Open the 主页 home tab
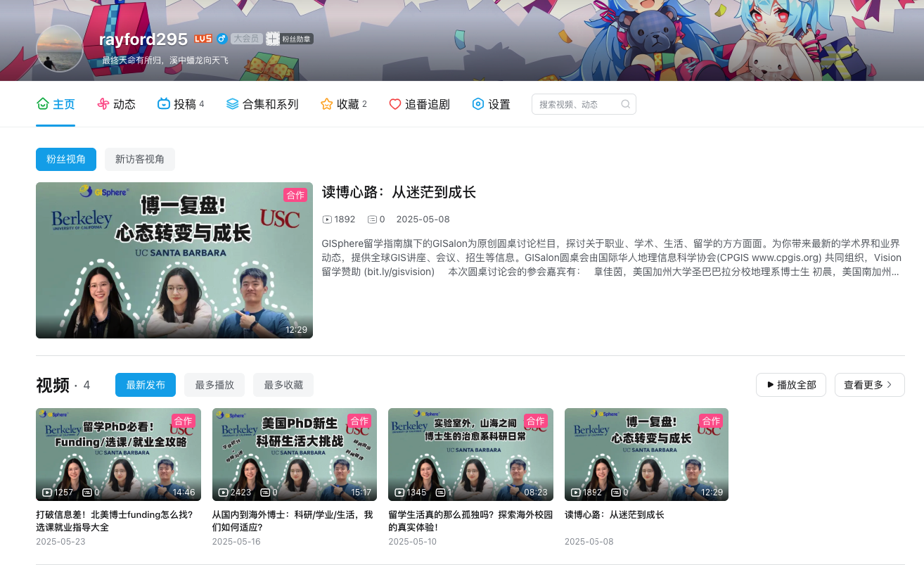This screenshot has height=565, width=924. click(x=56, y=104)
